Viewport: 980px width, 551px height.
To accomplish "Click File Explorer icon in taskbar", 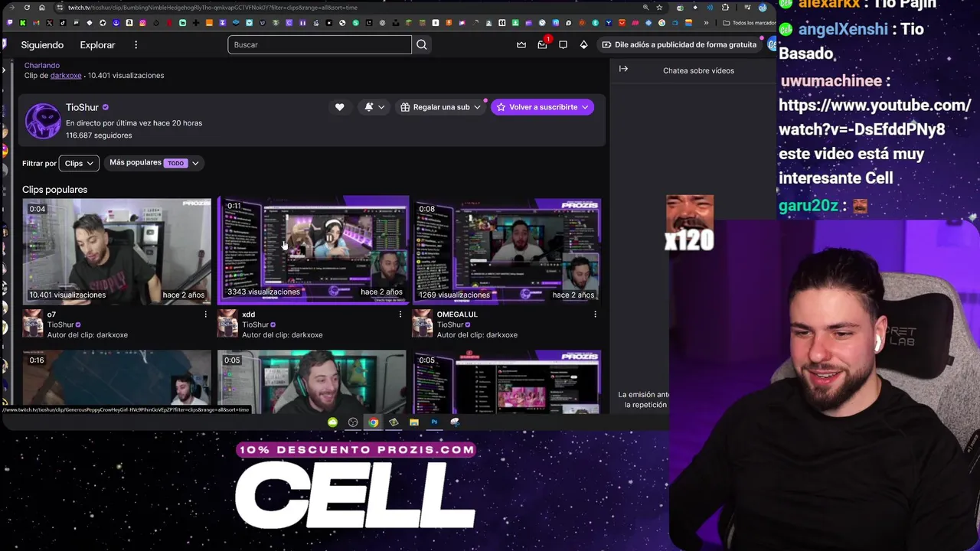I will 413,422.
